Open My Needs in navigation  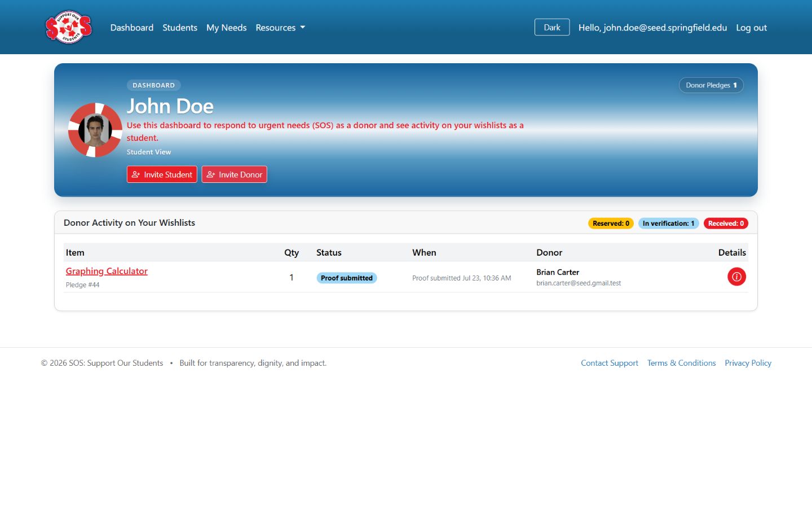click(x=227, y=28)
